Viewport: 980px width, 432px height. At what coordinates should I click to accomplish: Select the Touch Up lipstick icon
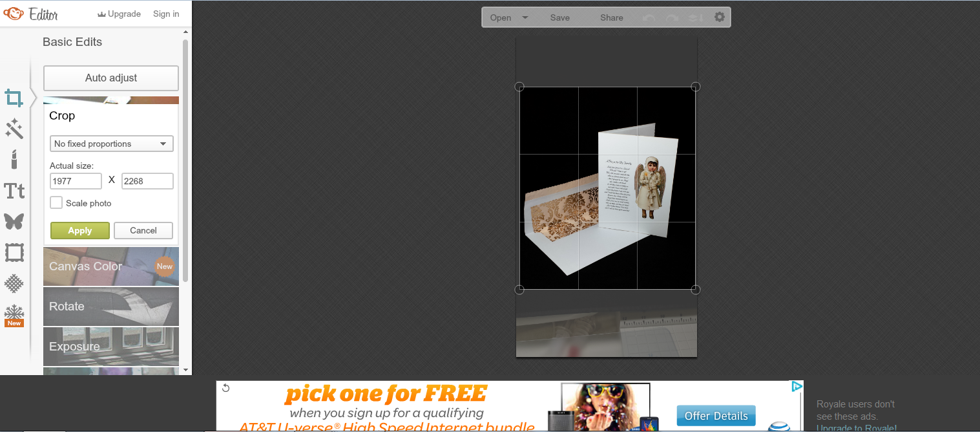(14, 159)
